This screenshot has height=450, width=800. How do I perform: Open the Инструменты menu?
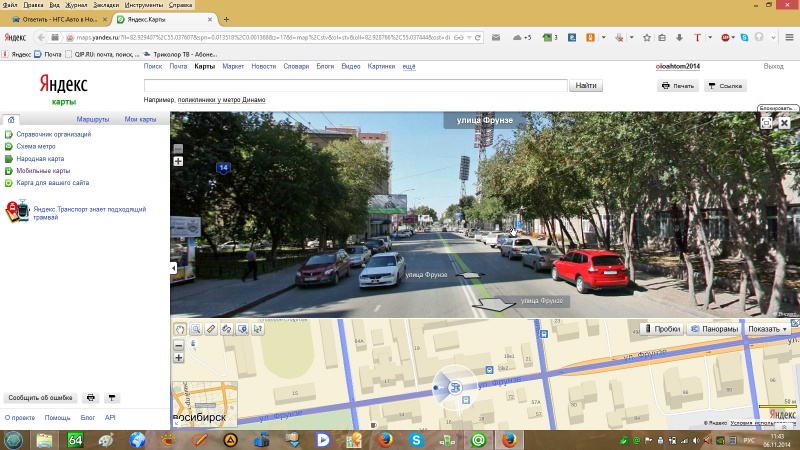click(144, 5)
